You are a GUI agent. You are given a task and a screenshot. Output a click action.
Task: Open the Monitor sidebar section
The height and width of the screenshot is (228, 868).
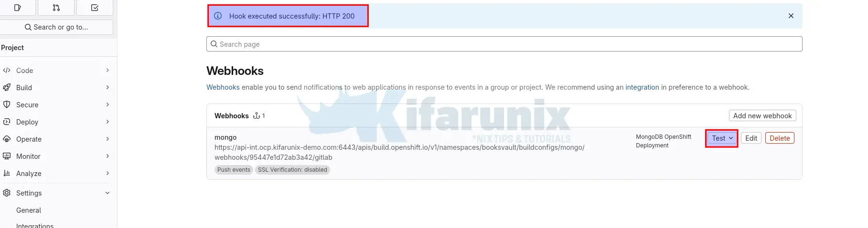pyautogui.click(x=57, y=156)
